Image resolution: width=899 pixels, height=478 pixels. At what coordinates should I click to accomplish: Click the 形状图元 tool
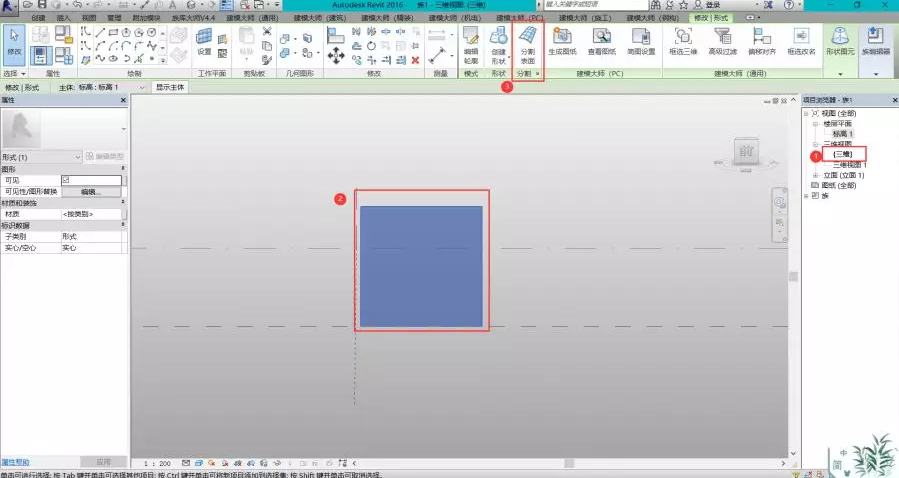pyautogui.click(x=840, y=42)
